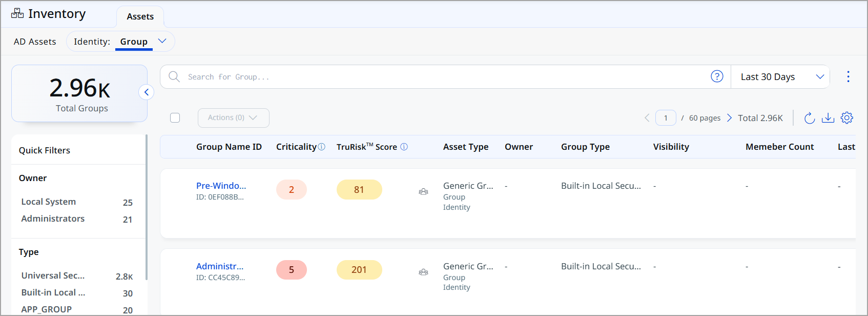
Task: Click the ID: CC45C89... text
Action: 220,278
